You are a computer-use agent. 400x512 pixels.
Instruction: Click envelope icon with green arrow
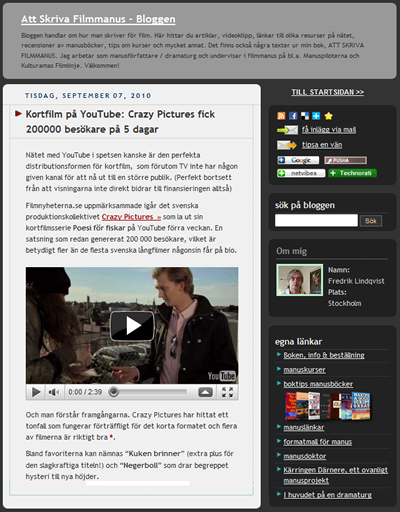point(287,130)
